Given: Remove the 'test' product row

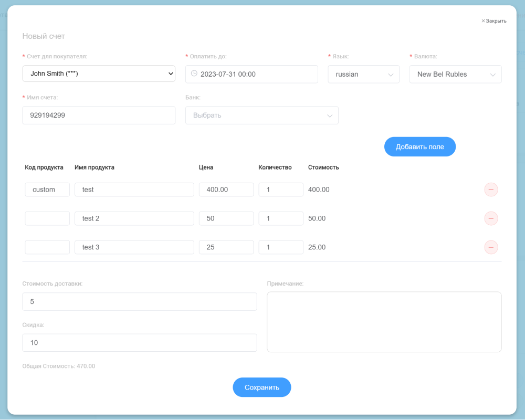Looking at the screenshot, I should [491, 190].
